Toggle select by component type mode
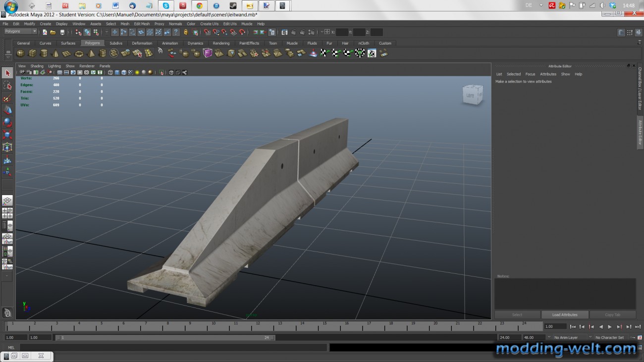Screen dimensions: 644x362 [96, 32]
